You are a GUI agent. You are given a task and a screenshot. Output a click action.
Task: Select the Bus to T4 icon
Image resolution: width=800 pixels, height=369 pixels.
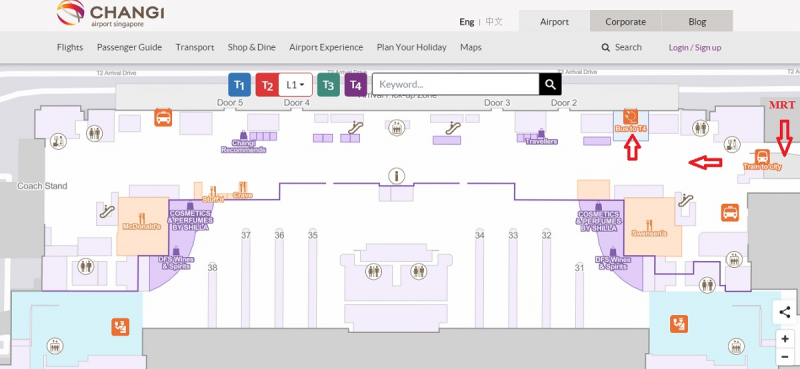point(631,117)
